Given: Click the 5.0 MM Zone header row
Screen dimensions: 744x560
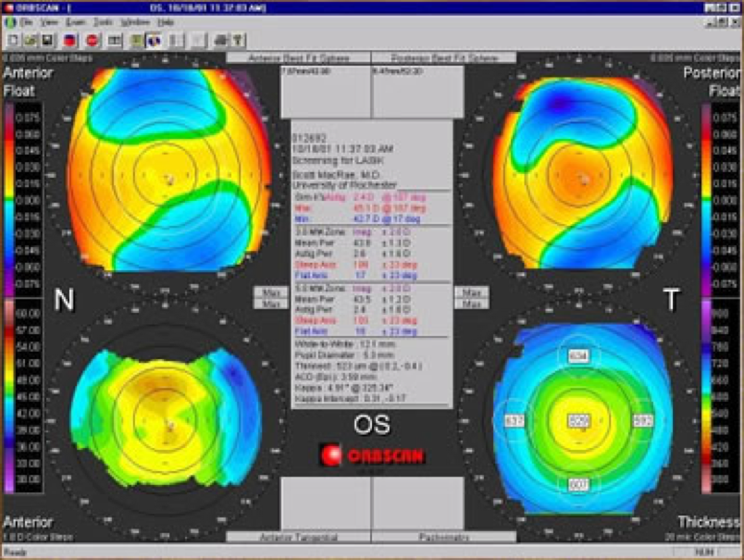Looking at the screenshot, I should (353, 289).
